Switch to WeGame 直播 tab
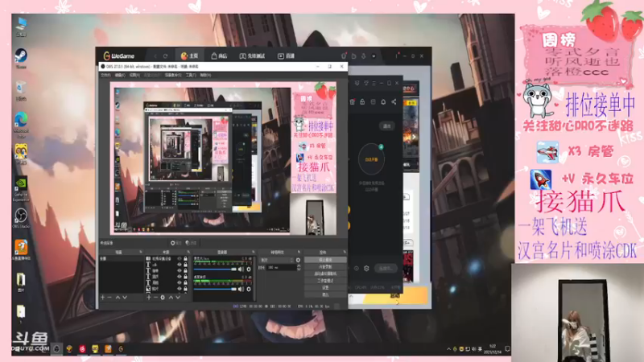Screen dimensions: 644x362 pos(287,56)
